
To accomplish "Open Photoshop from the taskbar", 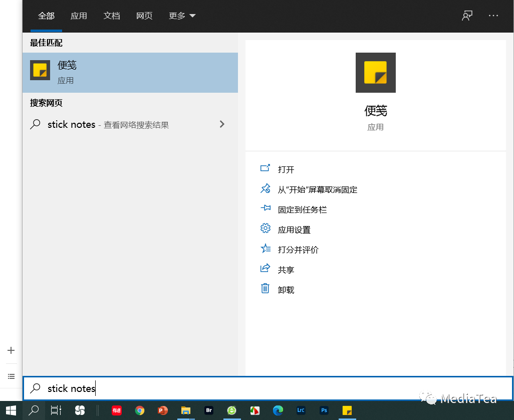I will 324,410.
